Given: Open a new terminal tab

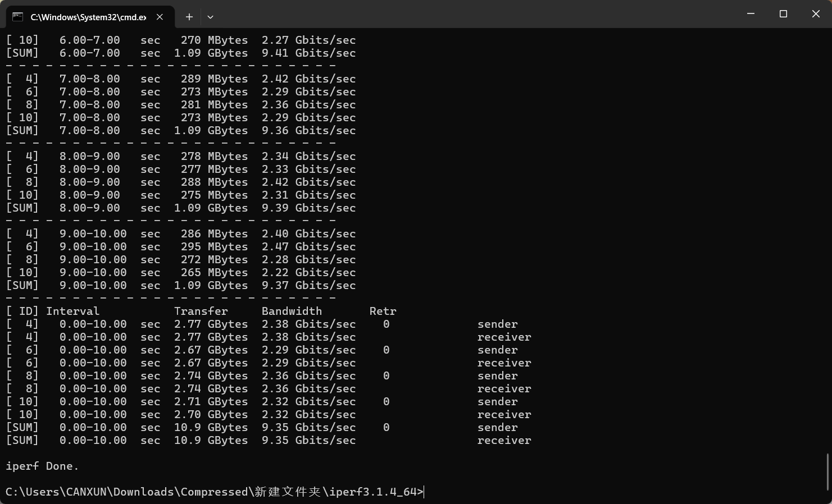Looking at the screenshot, I should pyautogui.click(x=189, y=17).
